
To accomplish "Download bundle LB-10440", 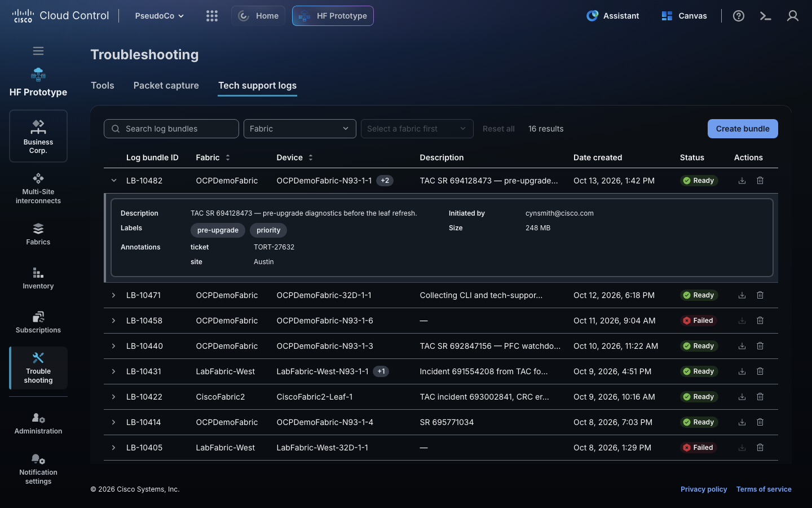I will point(742,346).
